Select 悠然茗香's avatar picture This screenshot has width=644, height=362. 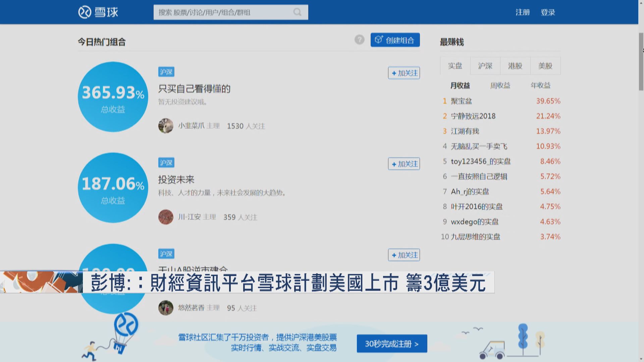pos(166,308)
